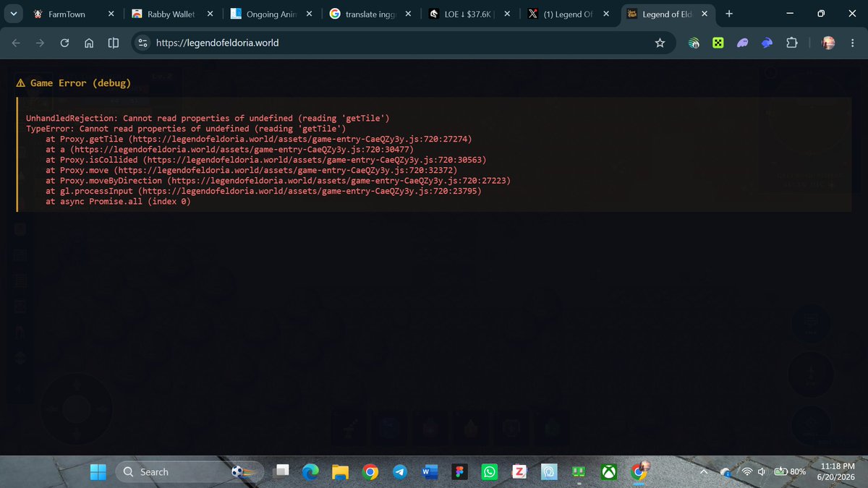
Task: Open the active Chrome profile window icon
Action: tap(638, 471)
